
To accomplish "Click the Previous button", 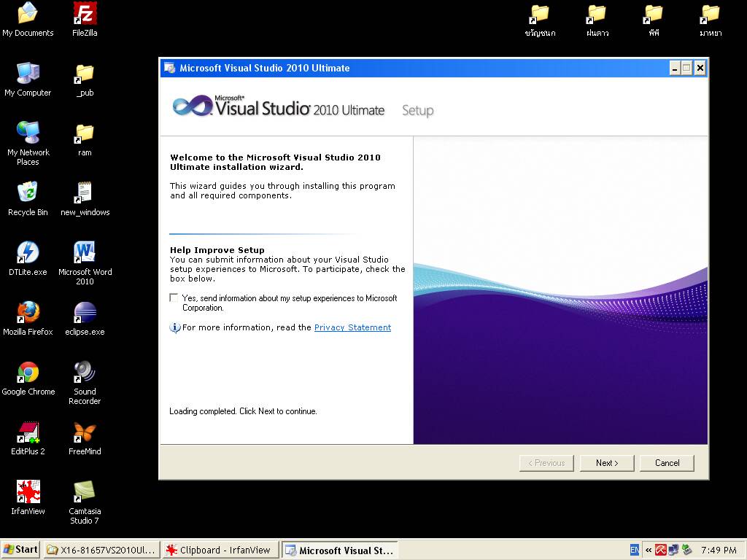I will click(546, 463).
